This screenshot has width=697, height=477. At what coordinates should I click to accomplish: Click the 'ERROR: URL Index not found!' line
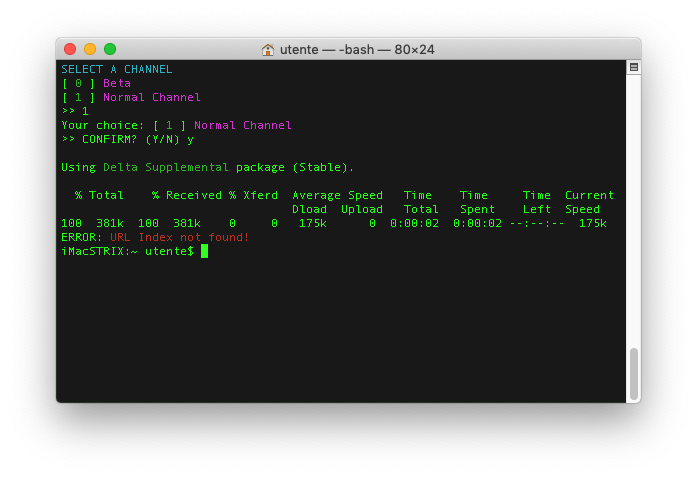[155, 237]
